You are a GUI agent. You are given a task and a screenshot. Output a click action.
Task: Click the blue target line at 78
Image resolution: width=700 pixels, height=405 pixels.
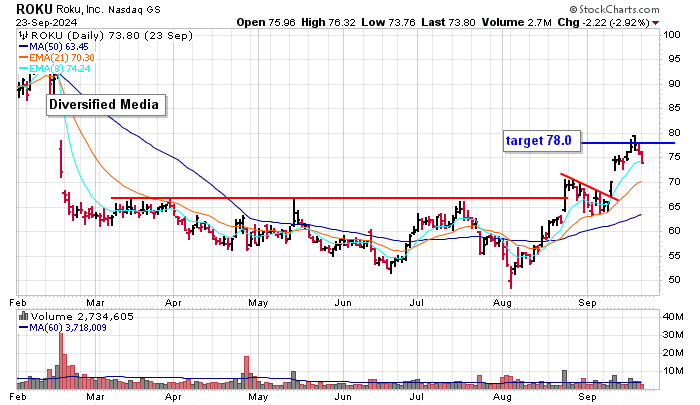click(x=628, y=143)
